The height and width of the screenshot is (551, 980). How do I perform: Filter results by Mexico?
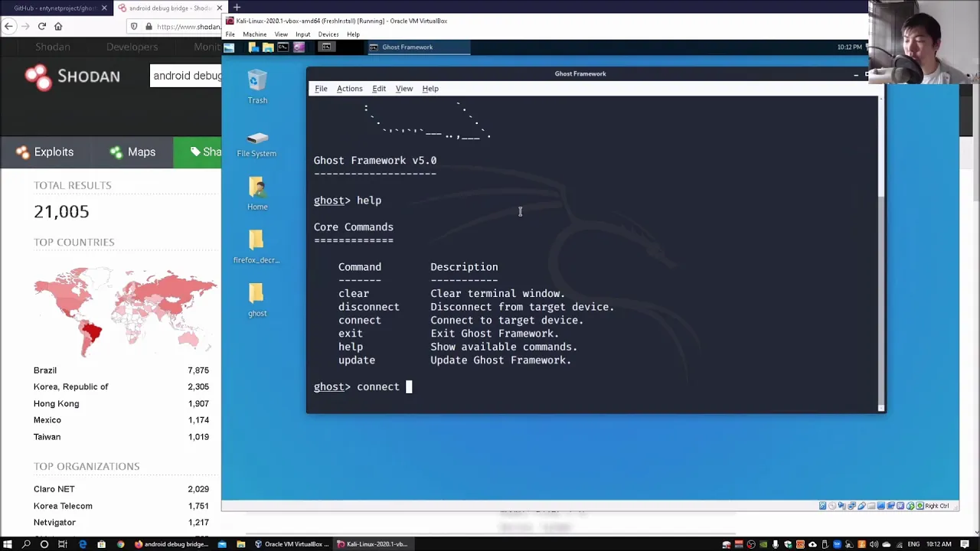pyautogui.click(x=47, y=420)
